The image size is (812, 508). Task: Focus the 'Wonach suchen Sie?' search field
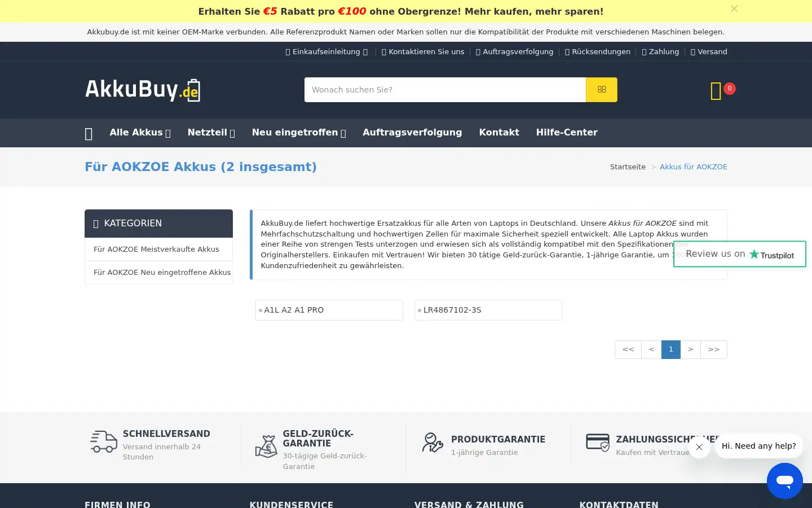[445, 90]
